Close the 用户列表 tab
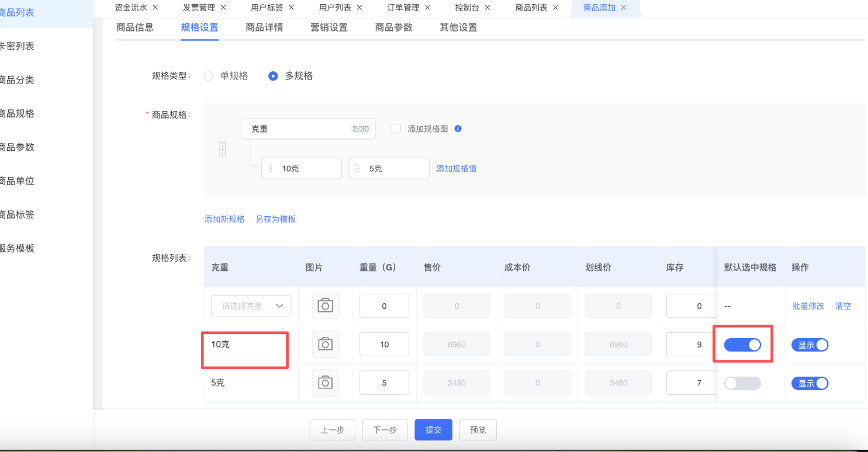This screenshot has height=452, width=868. coord(359,8)
